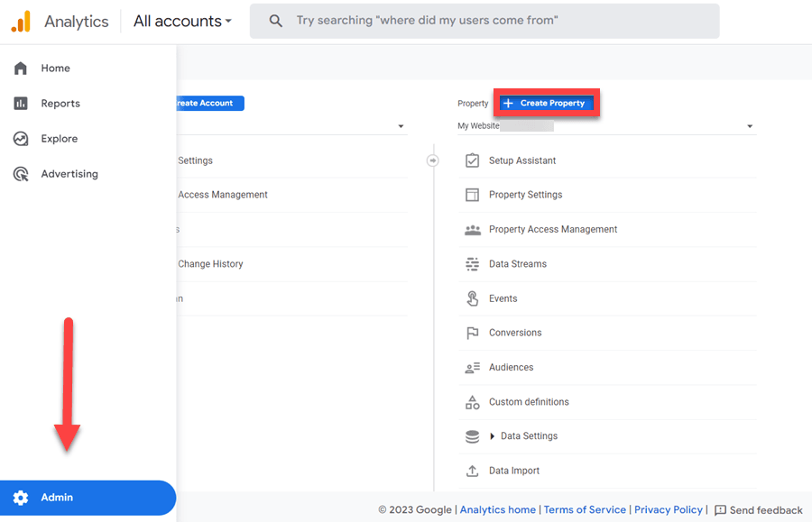
Task: Select Admin in the sidebar
Action: click(x=57, y=498)
